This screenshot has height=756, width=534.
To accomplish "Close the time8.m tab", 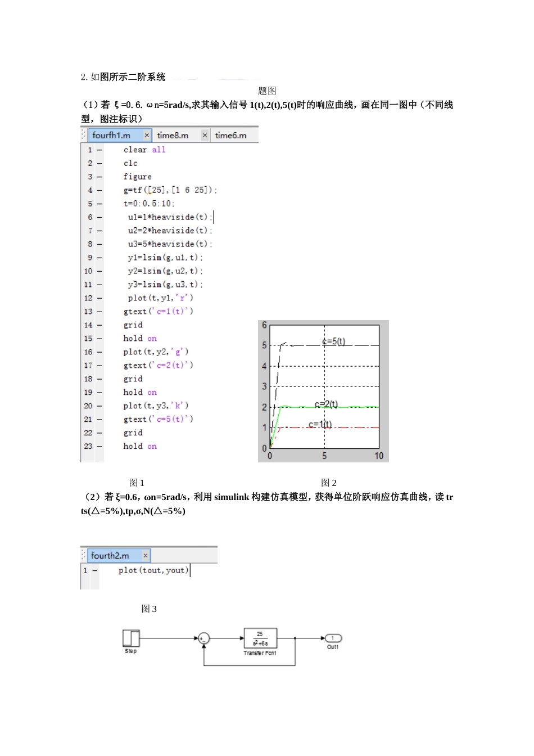I will (x=205, y=135).
